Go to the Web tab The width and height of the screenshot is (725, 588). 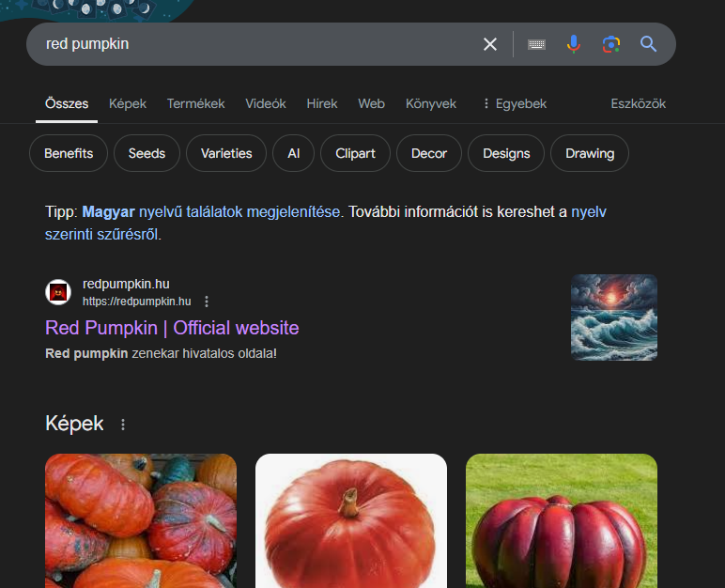click(371, 103)
